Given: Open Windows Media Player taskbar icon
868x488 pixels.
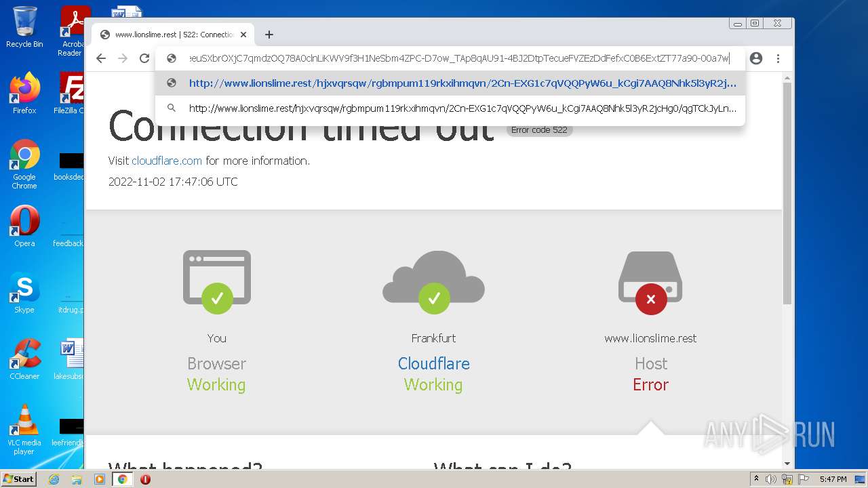Looking at the screenshot, I should point(100,479).
